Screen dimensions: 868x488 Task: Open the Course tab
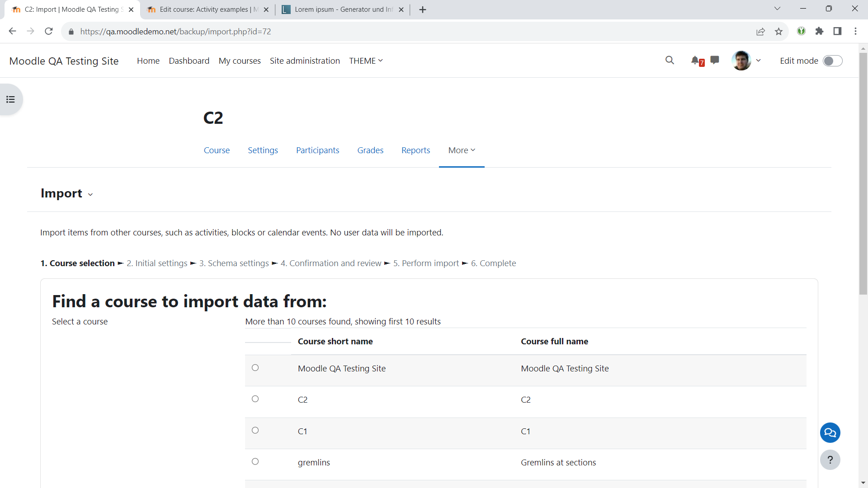coord(217,150)
